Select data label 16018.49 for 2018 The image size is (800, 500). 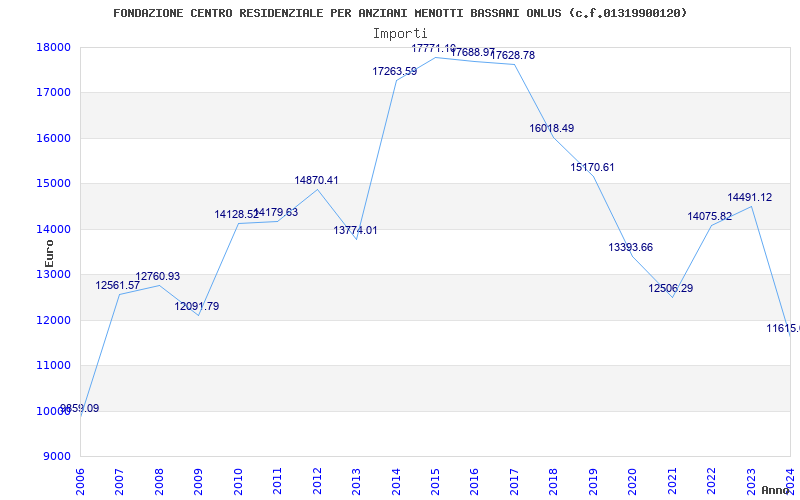[552, 129]
